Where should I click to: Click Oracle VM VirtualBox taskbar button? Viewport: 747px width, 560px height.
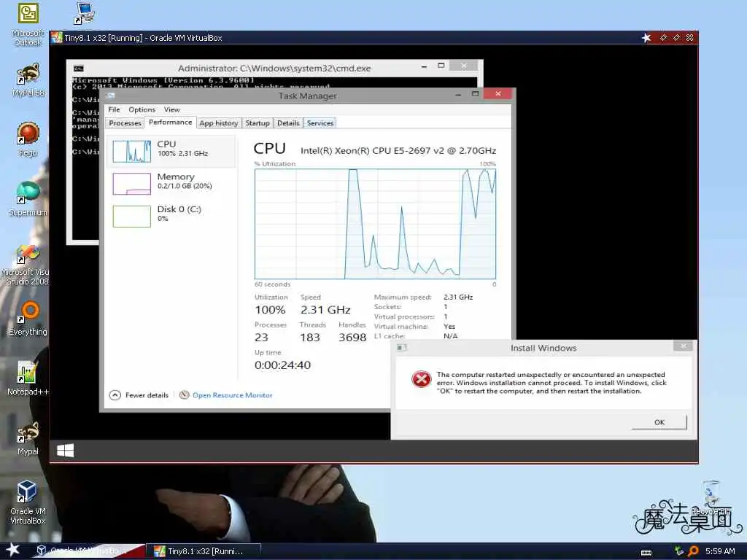pos(87,551)
